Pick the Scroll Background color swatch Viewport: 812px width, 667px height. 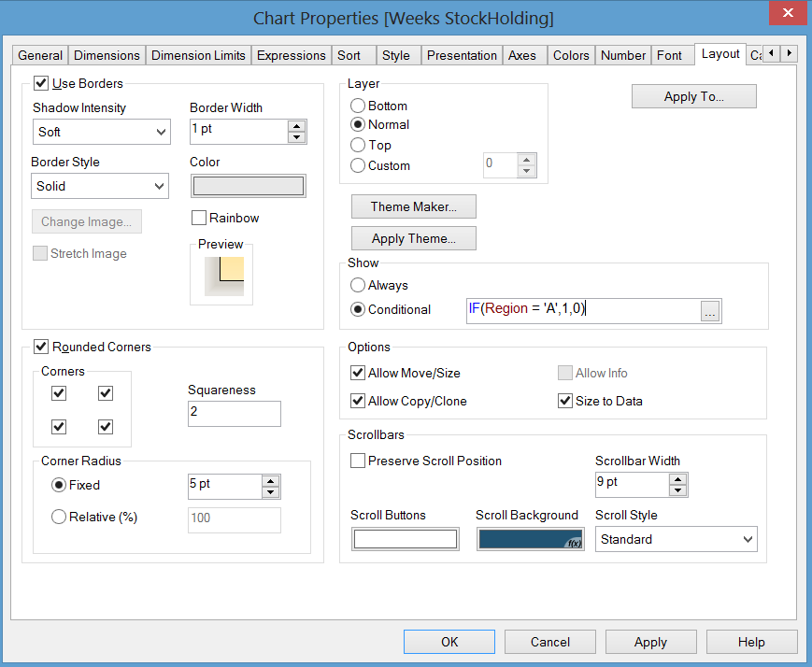(530, 539)
